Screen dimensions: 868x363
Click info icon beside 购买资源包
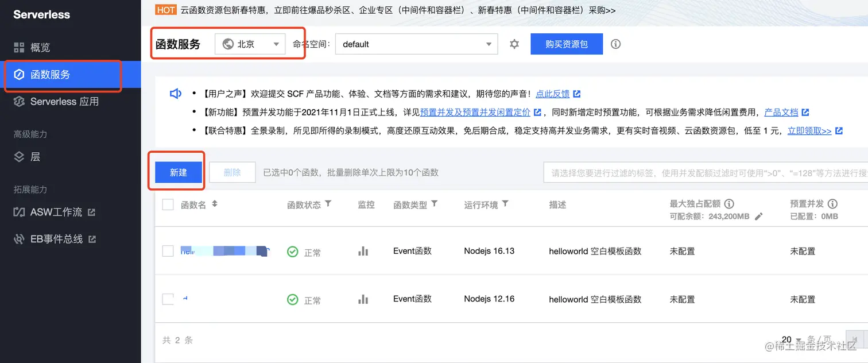coord(616,44)
